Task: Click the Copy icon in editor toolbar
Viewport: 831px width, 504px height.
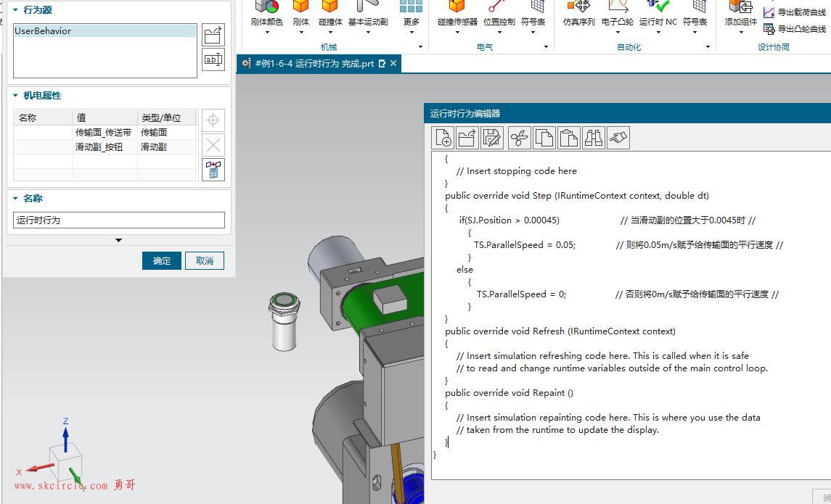Action: [544, 139]
